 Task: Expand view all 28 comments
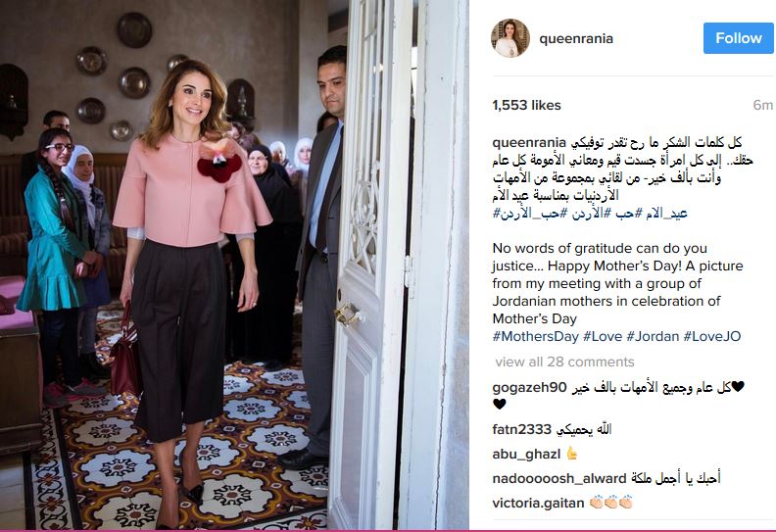click(564, 362)
